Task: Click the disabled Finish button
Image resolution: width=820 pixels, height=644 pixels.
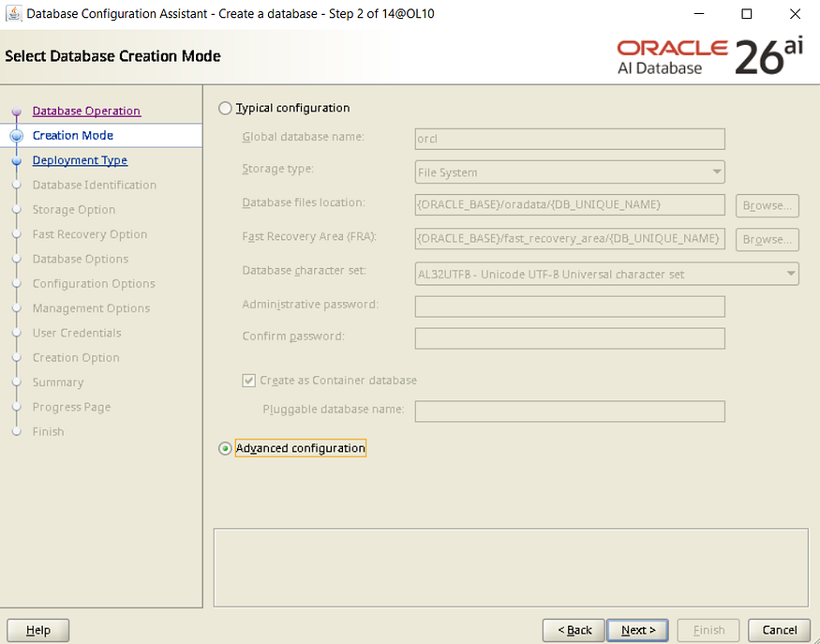Action: 708,630
